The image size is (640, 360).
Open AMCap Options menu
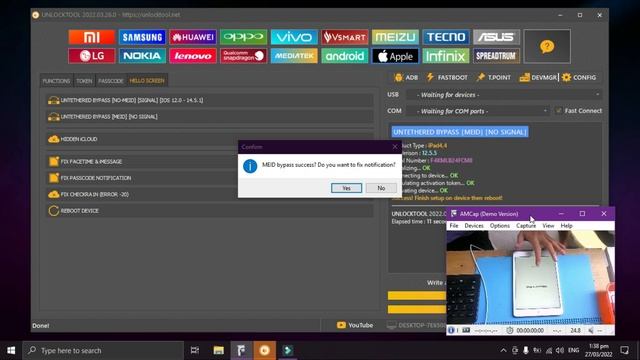coord(500,226)
